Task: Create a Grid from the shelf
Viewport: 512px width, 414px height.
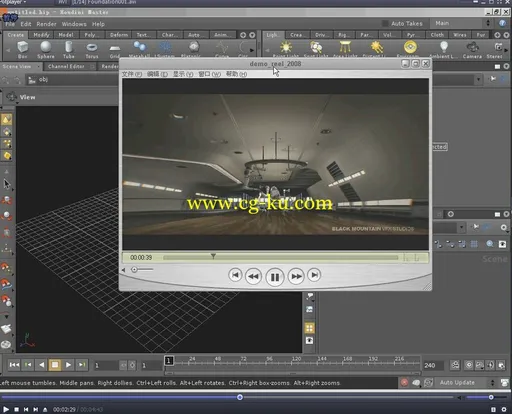Action: 115,50
